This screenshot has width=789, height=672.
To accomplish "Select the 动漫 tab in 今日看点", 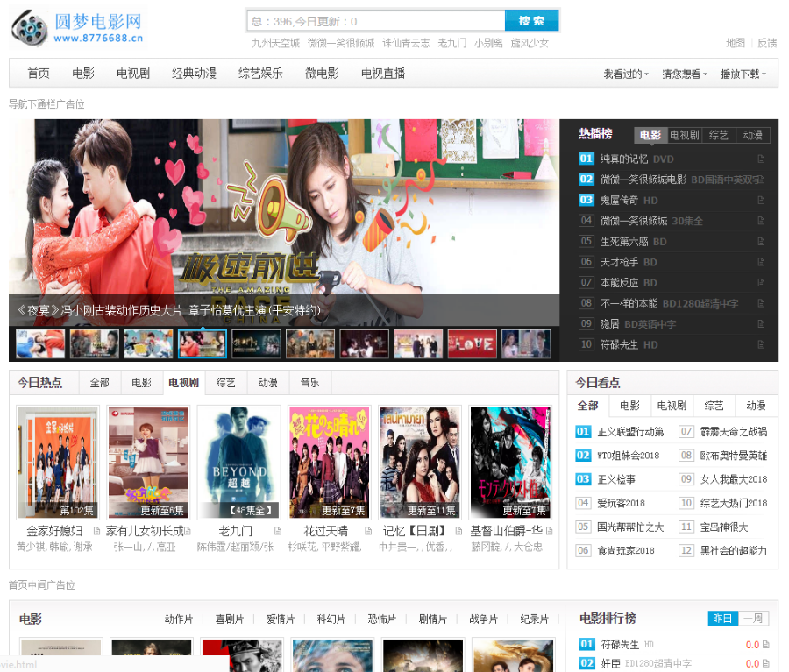I will [754, 406].
